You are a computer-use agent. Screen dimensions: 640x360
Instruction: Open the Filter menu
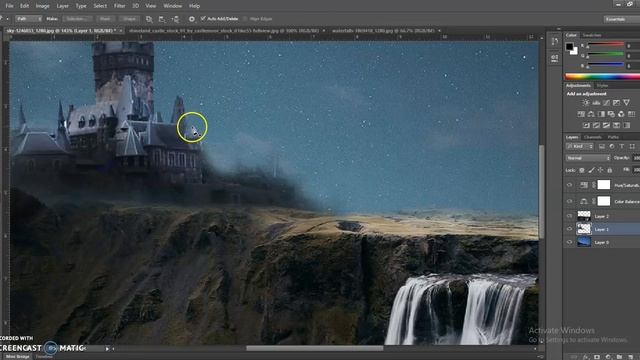point(120,6)
